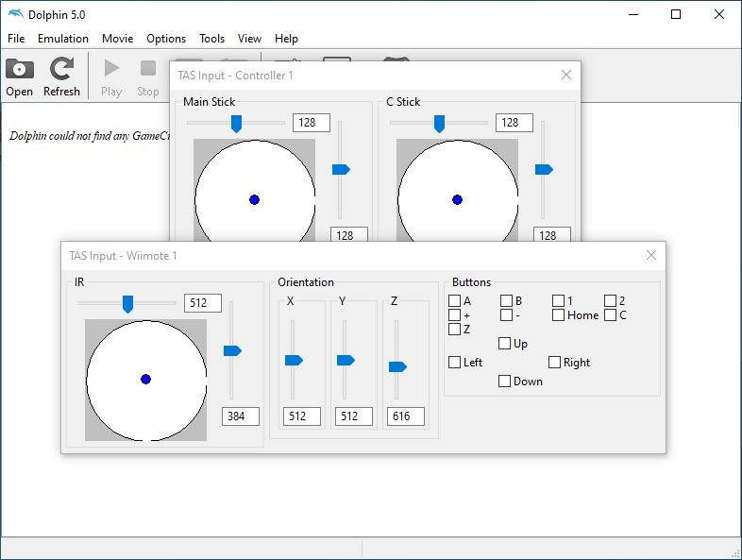This screenshot has width=742, height=560.
Task: Open the Tools menu
Action: pyautogui.click(x=211, y=39)
